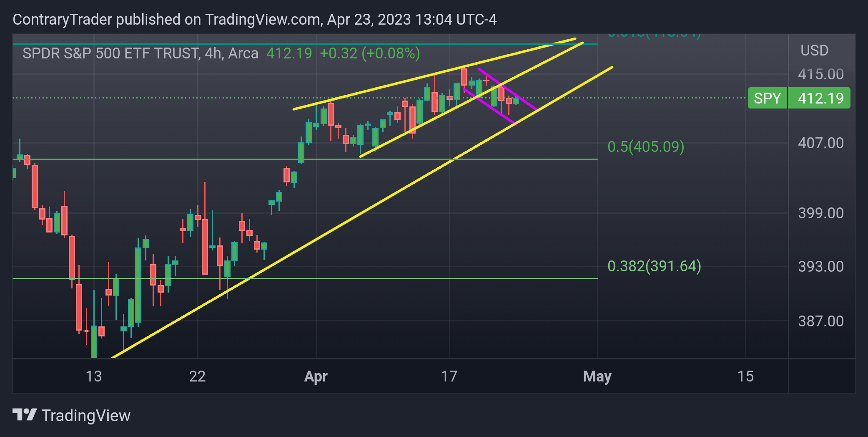The width and height of the screenshot is (868, 437).
Task: Click the 415.00 price axis value
Action: 820,74
